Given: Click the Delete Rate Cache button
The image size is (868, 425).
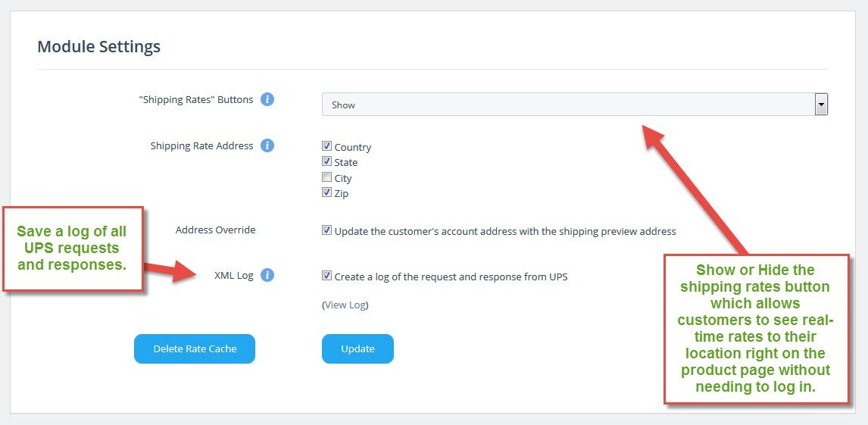Looking at the screenshot, I should [x=195, y=348].
